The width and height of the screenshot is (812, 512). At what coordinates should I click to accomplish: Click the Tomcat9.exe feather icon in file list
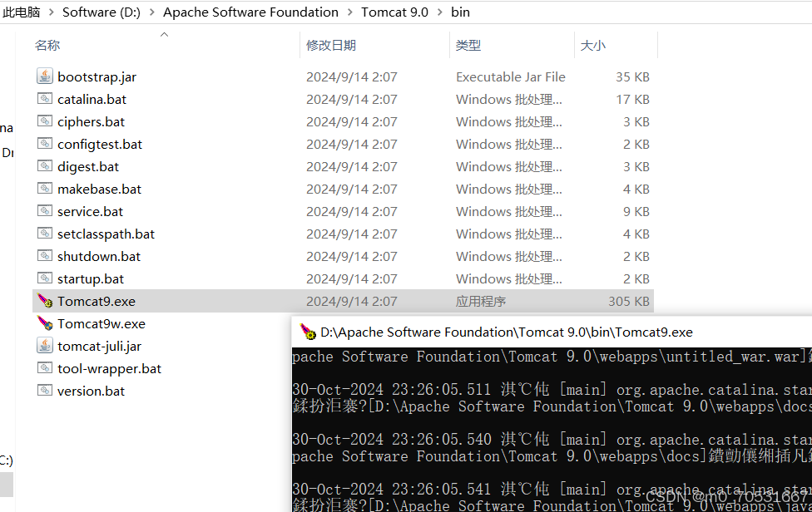click(x=45, y=301)
